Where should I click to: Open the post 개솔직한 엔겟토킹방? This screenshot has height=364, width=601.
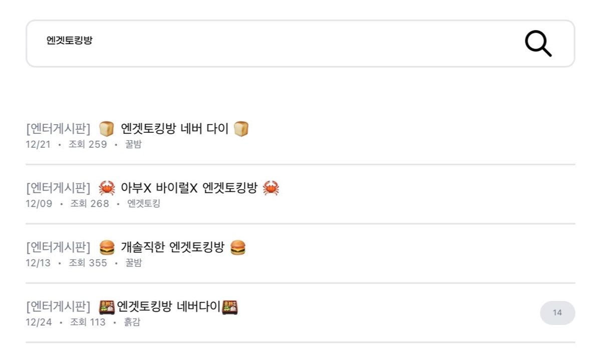(x=172, y=247)
